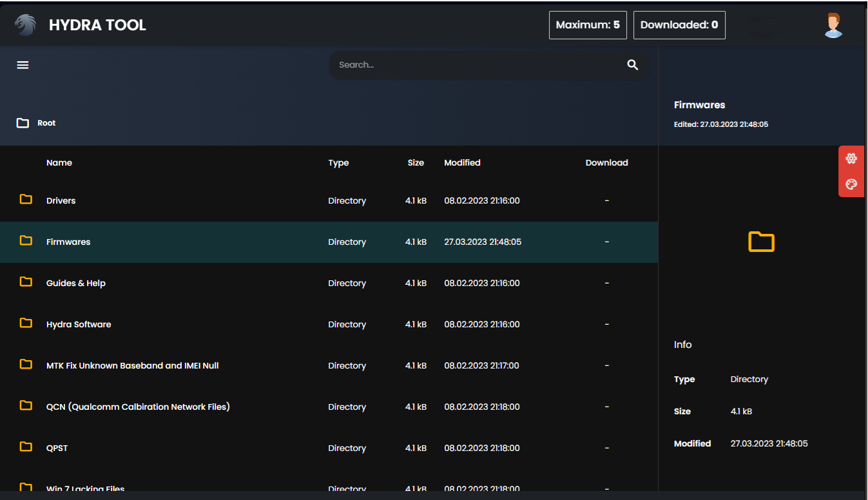Click the Maximum: 5 counter
Image resolution: width=868 pixels, height=500 pixels.
pos(588,25)
